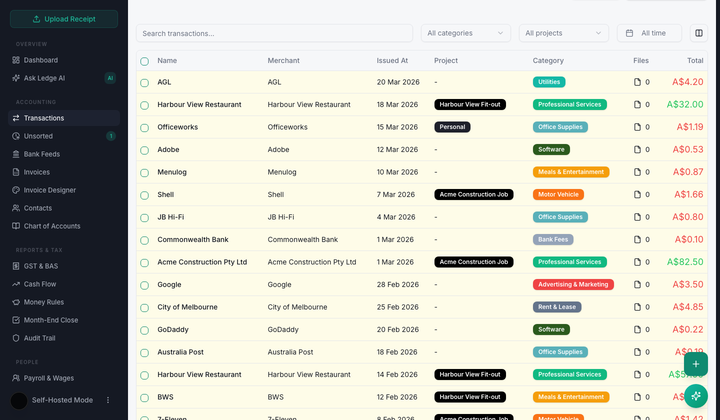Toggle the select-all checkbox in table header
720x420 pixels.
(144, 61)
